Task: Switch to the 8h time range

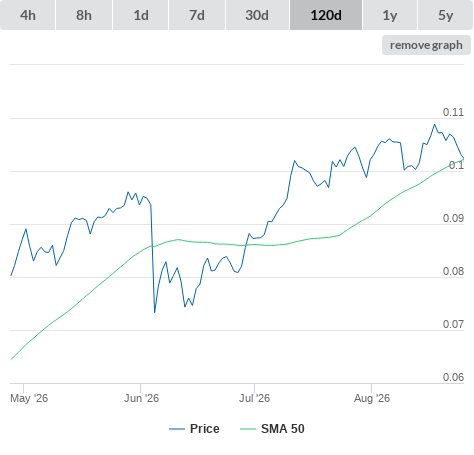Action: tap(84, 15)
